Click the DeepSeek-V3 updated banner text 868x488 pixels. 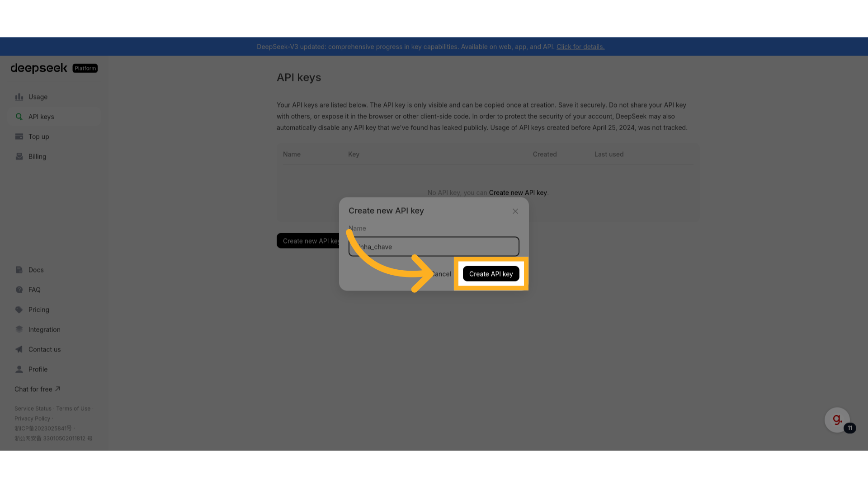tap(406, 47)
